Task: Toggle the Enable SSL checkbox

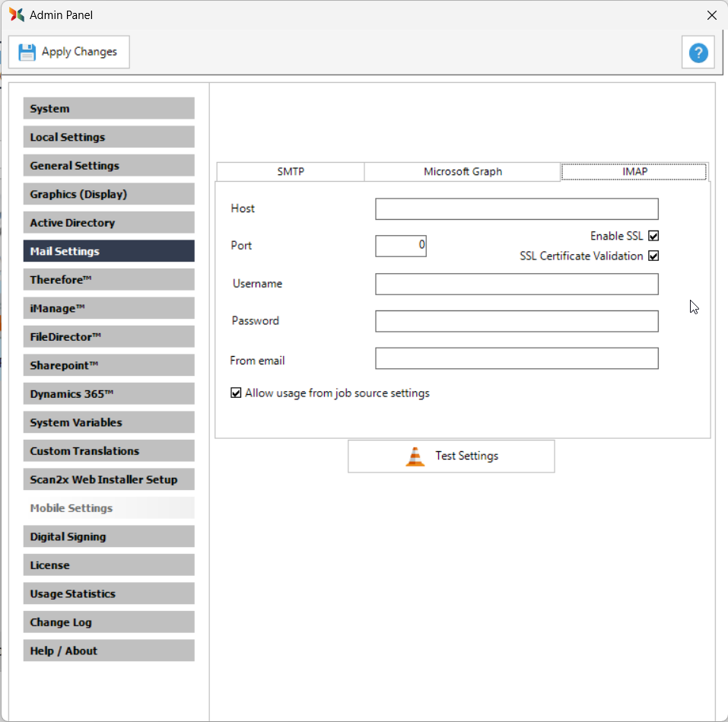Action: [653, 237]
